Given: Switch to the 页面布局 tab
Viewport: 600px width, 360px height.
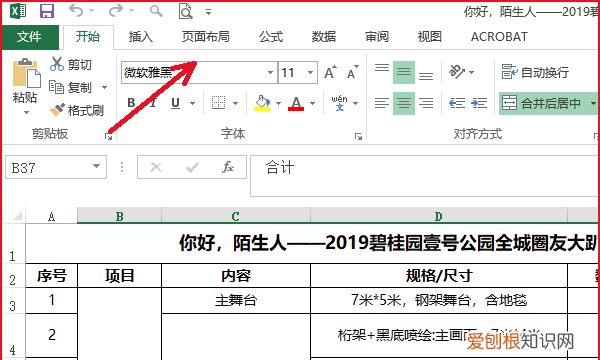Looking at the screenshot, I should [206, 37].
